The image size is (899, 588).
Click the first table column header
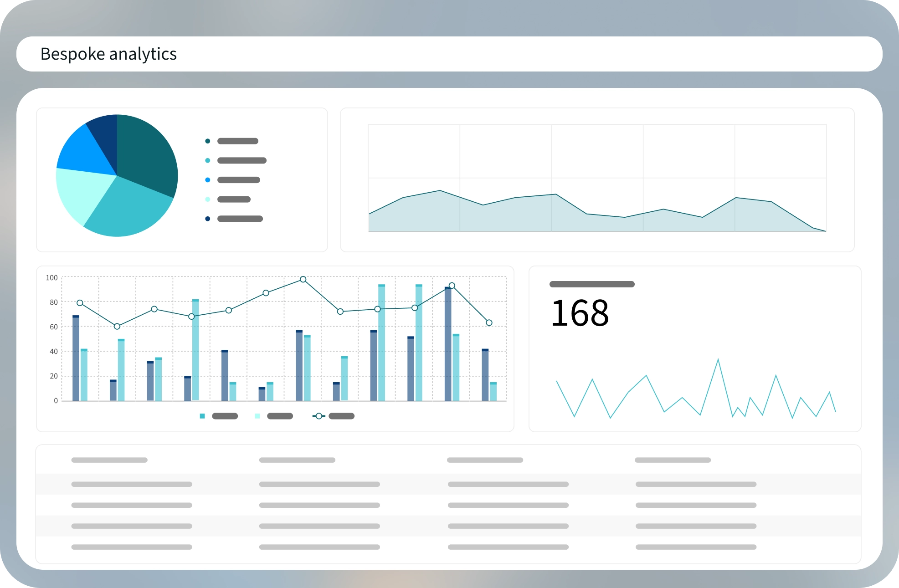(x=109, y=460)
